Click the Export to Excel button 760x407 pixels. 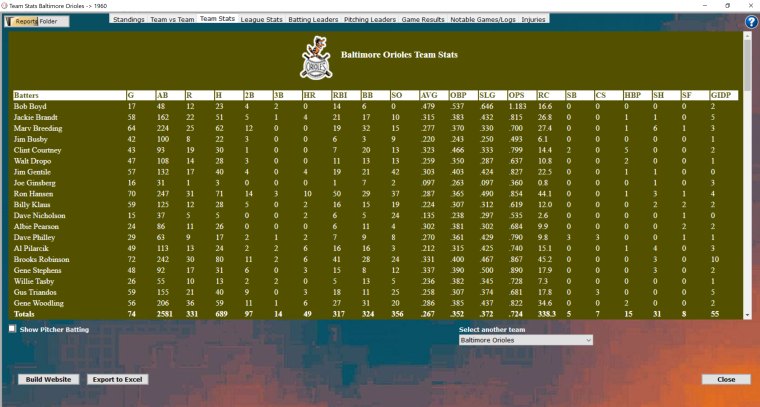117,379
